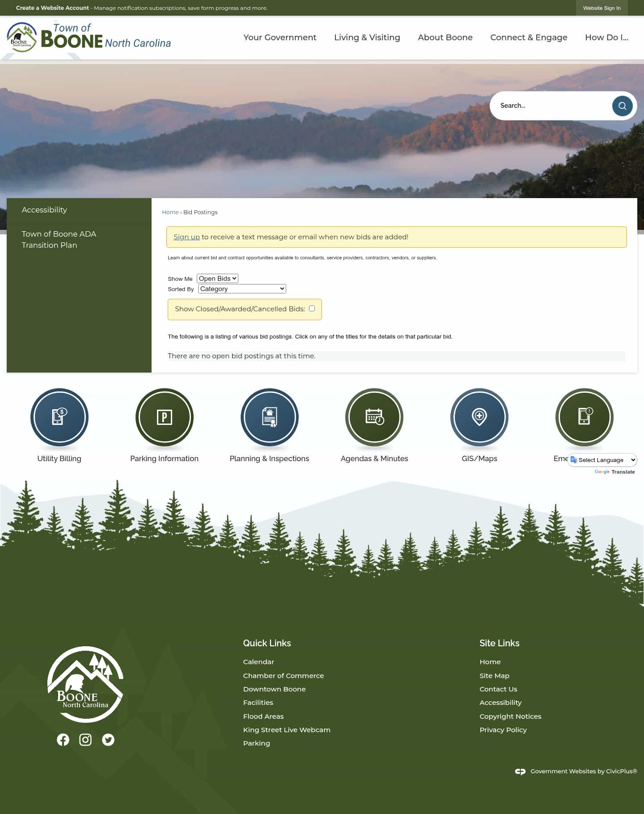Open the Utility Billing circle icon
The image size is (644, 814).
pyautogui.click(x=59, y=417)
